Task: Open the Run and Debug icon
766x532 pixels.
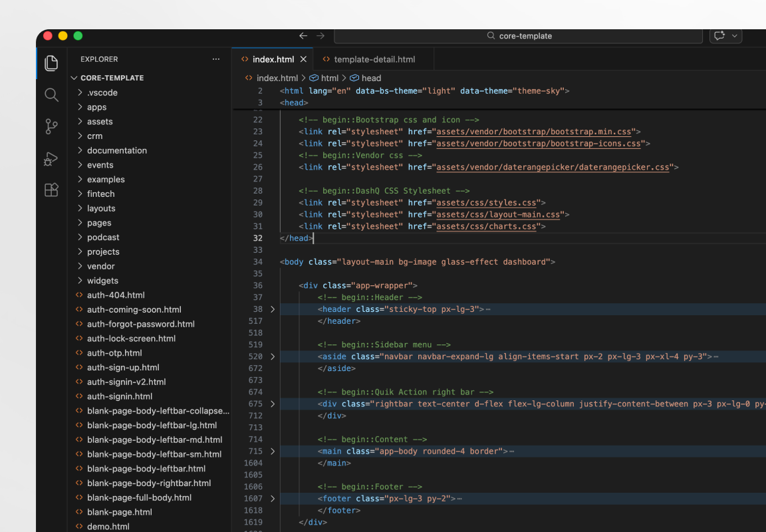Action: click(51, 158)
